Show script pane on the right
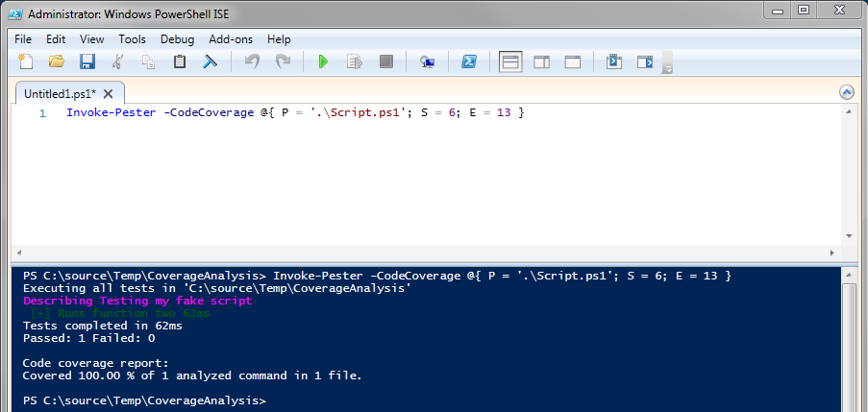This screenshot has width=868, height=412. [x=541, y=62]
